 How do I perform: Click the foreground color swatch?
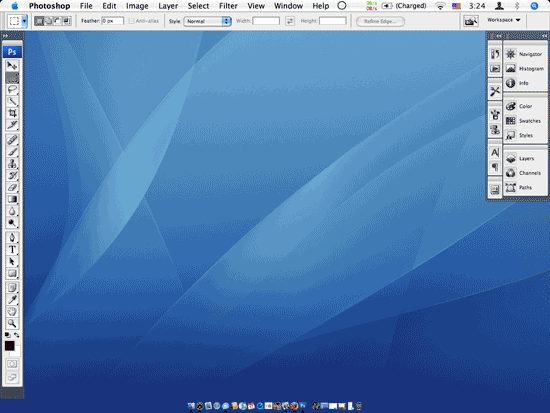point(9,346)
